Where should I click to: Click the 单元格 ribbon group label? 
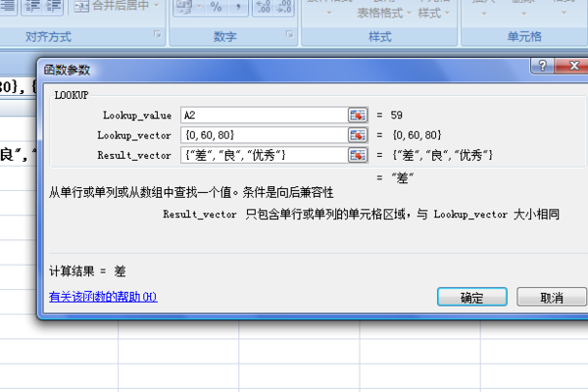click(524, 37)
